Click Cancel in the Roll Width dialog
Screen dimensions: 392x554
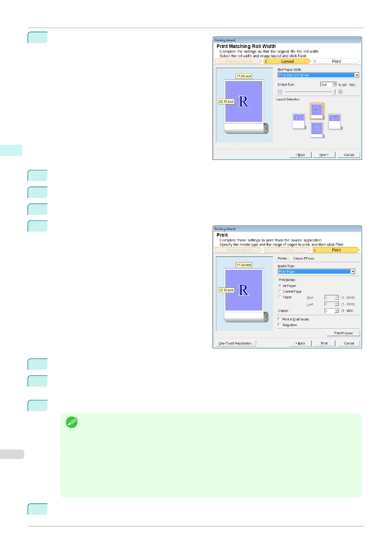click(x=349, y=155)
